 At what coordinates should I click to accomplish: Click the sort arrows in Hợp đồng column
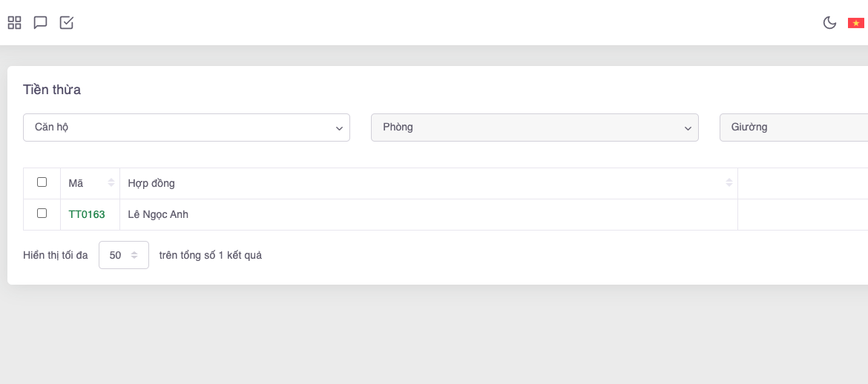[x=729, y=183]
